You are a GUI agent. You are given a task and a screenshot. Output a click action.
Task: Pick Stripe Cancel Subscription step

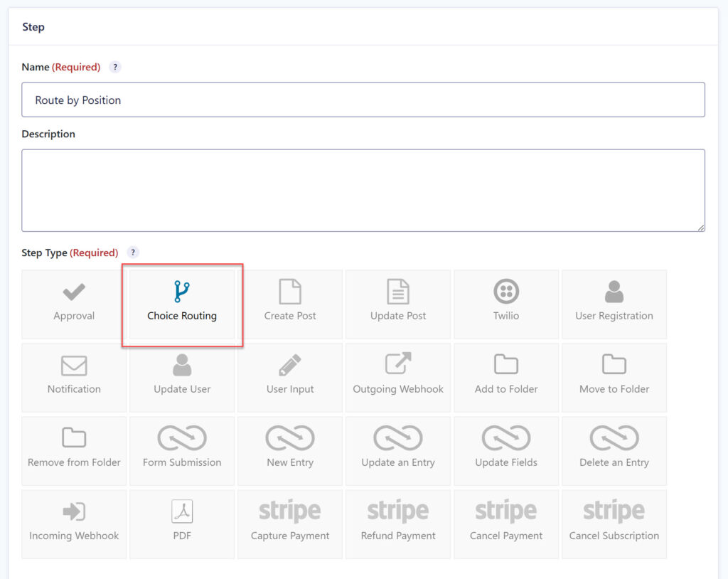pos(614,524)
